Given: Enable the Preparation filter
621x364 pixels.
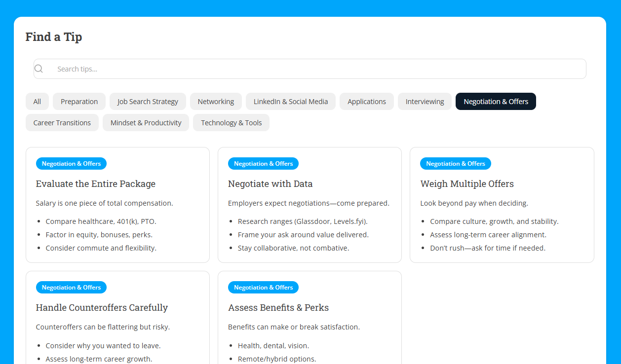Looking at the screenshot, I should (79, 101).
